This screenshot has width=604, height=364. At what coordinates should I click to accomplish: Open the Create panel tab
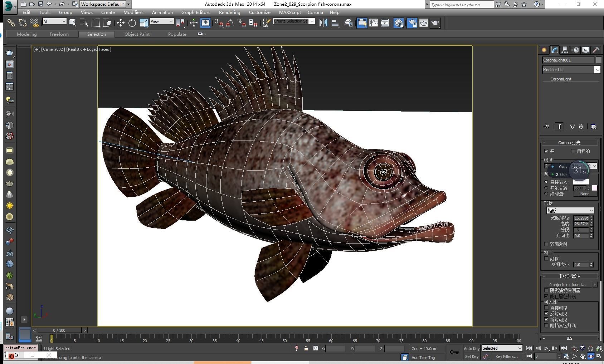point(544,50)
